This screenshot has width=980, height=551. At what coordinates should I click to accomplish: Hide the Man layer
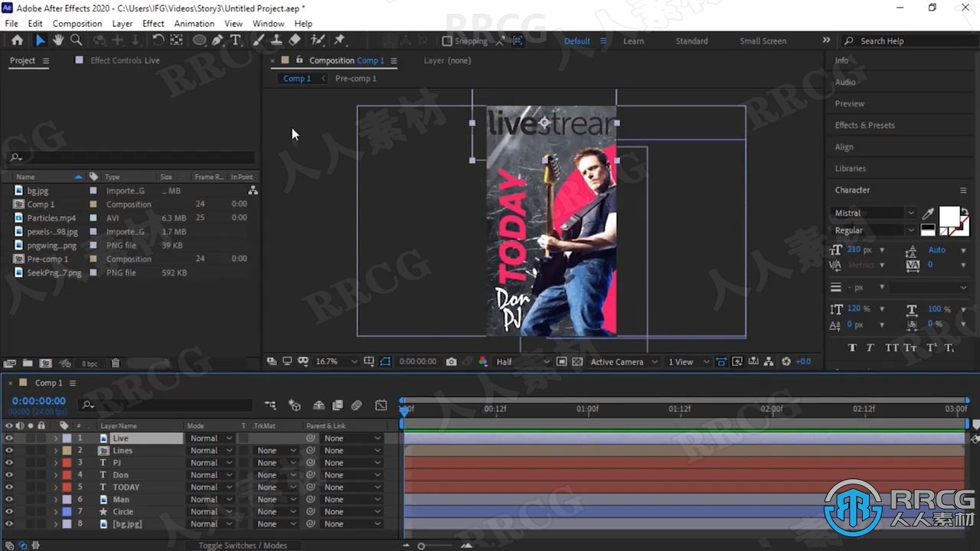point(9,500)
